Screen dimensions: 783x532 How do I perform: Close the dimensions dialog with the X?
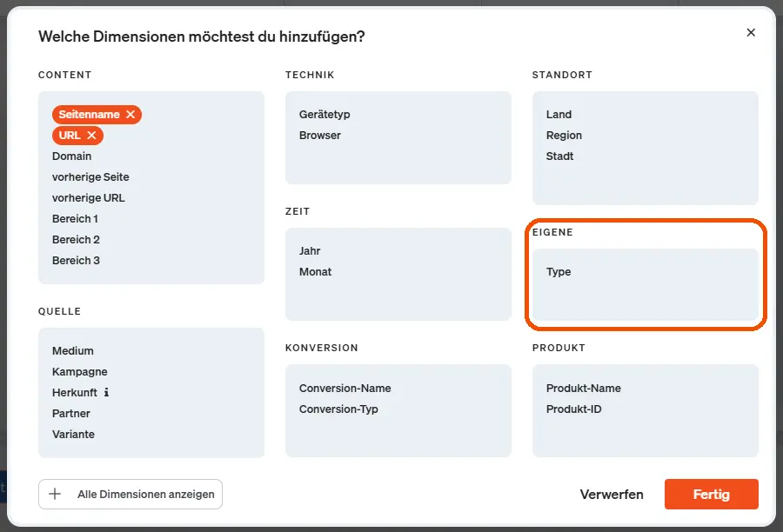click(x=751, y=33)
